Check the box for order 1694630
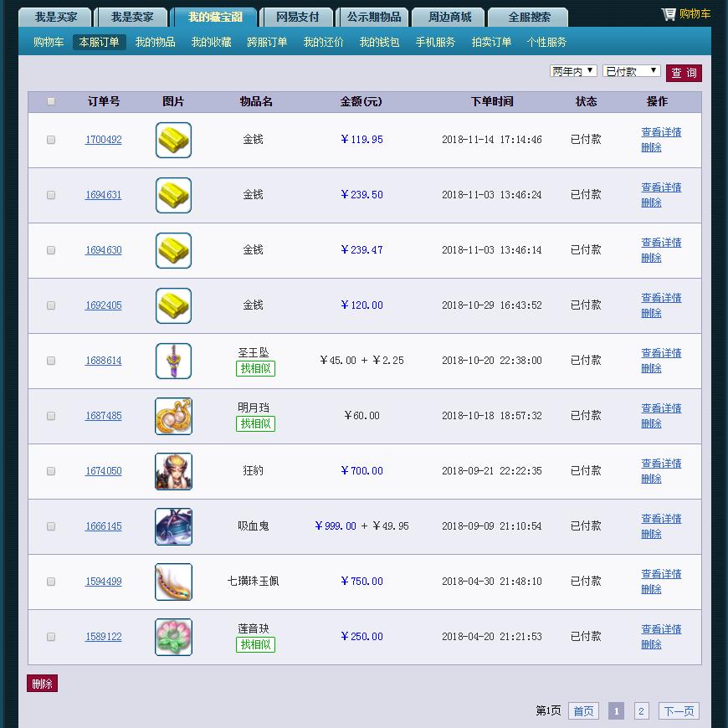 click(x=51, y=250)
